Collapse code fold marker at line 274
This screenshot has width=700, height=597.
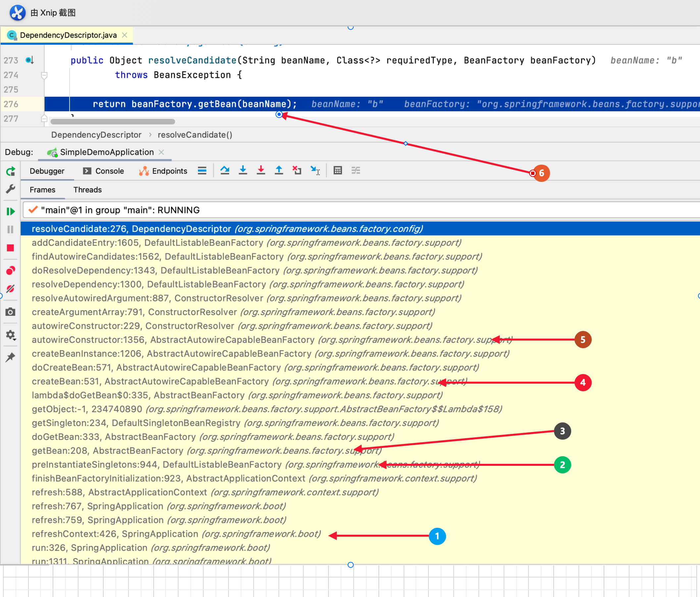point(44,75)
